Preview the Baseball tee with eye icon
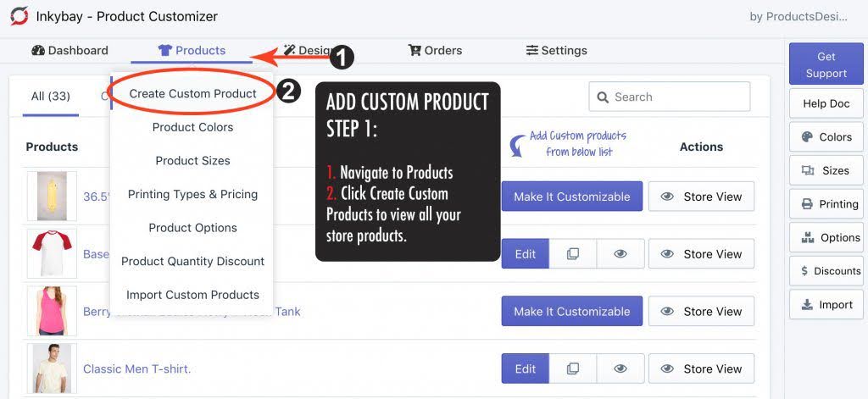Viewport: 868px width, 399px height. pos(620,254)
